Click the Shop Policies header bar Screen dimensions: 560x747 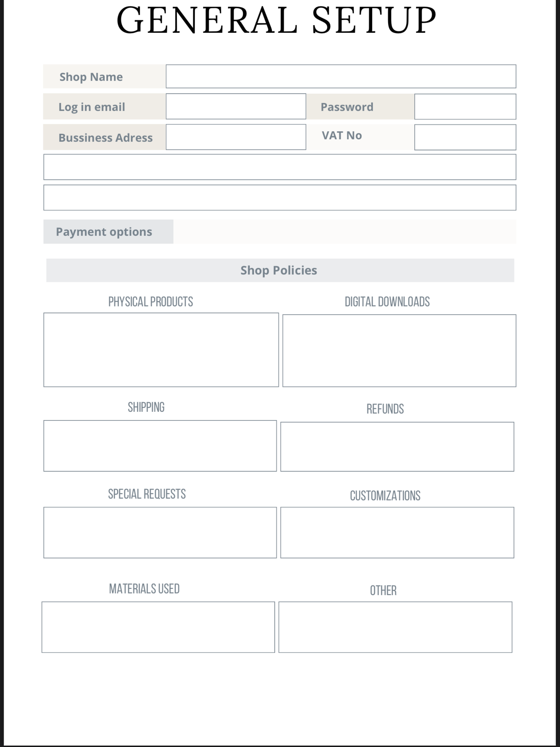pyautogui.click(x=280, y=270)
